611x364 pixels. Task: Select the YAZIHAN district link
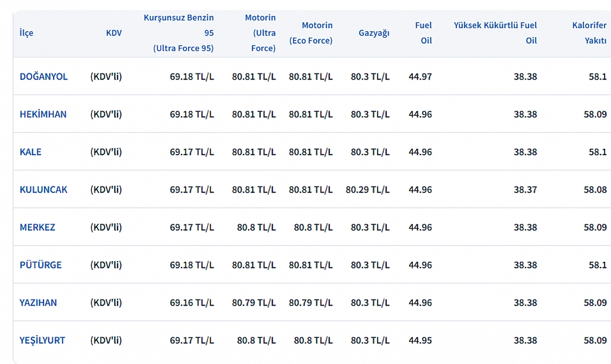38,303
